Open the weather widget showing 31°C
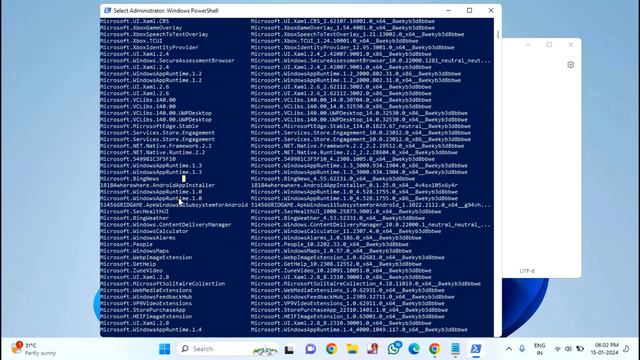The image size is (640, 360). [x=33, y=349]
